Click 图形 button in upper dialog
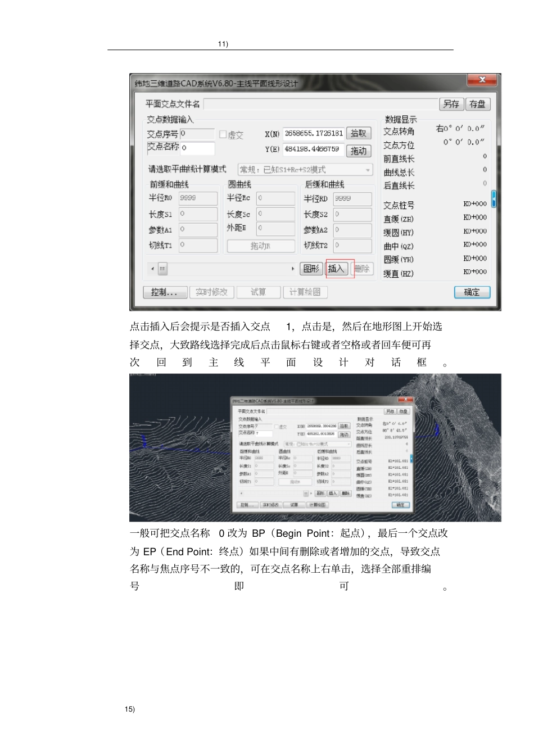Screen dimensions: 534x756 click(x=311, y=269)
